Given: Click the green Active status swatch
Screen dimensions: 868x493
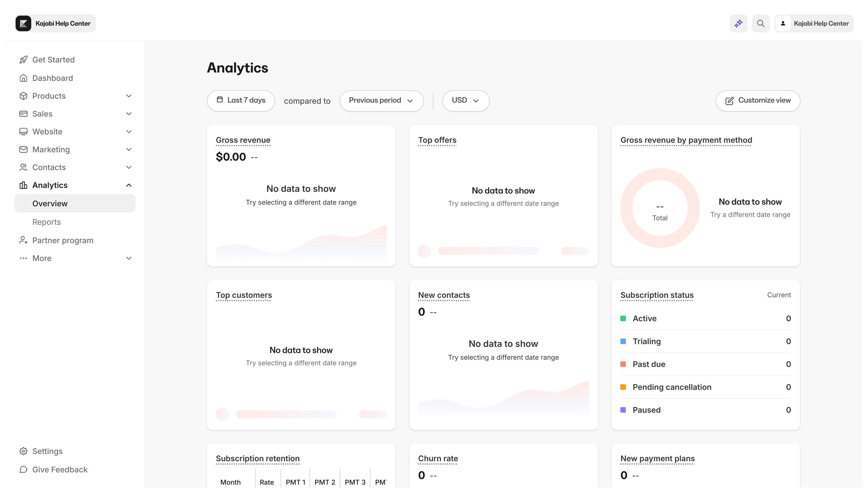Looking at the screenshot, I should point(623,318).
